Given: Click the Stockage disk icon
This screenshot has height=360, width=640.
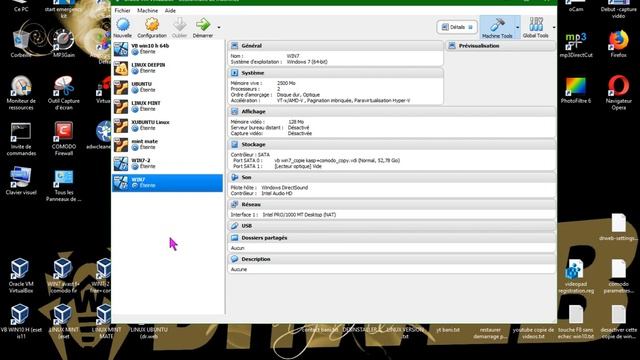Looking at the screenshot, I should [x=234, y=144].
